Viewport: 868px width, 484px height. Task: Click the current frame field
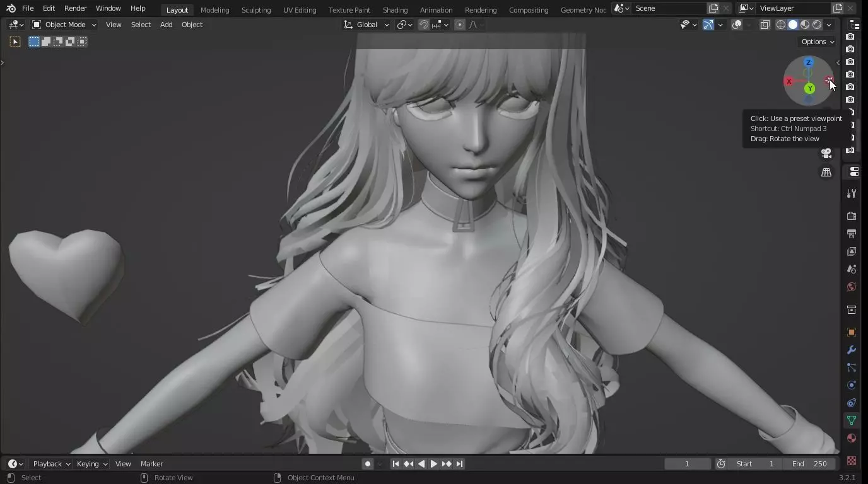pos(688,464)
